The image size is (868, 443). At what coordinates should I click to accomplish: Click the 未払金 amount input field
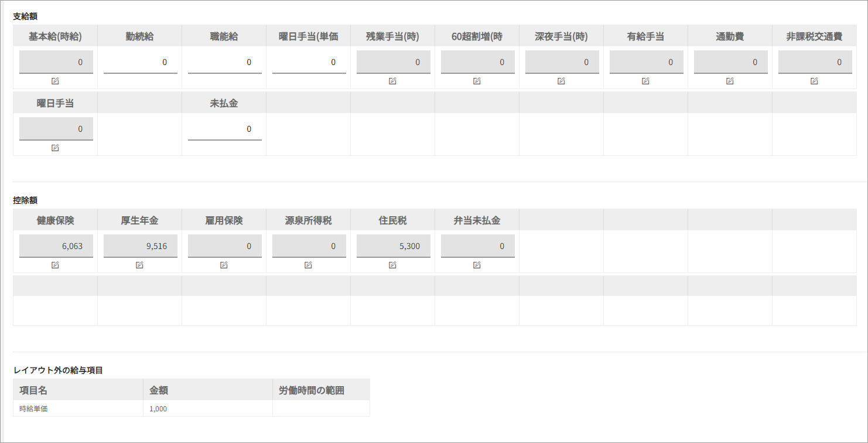pos(225,129)
